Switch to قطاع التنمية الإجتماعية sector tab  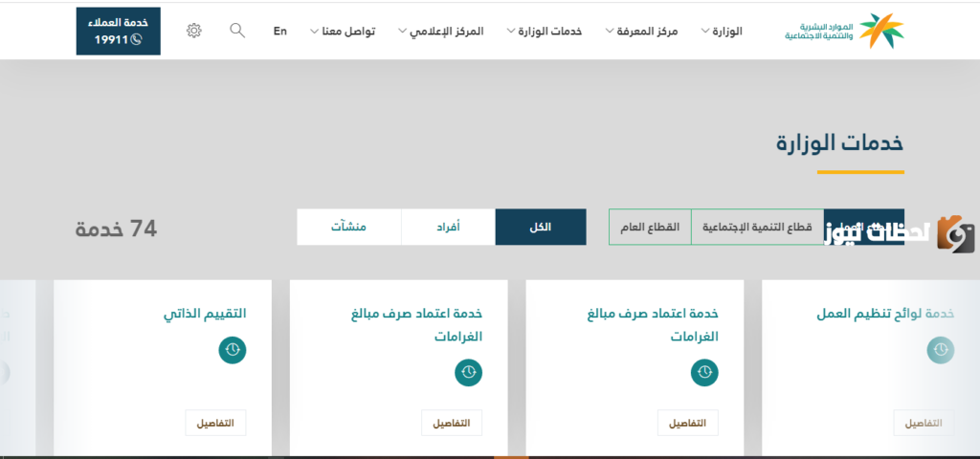(x=758, y=227)
